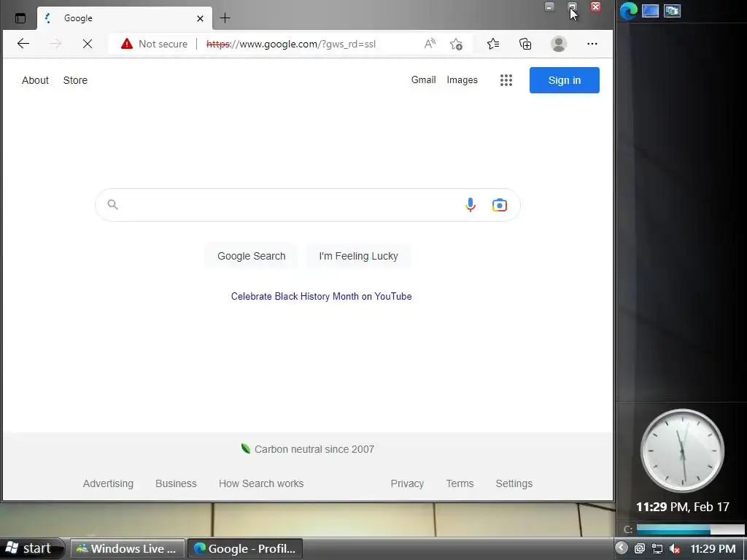Image resolution: width=747 pixels, height=560 pixels.
Task: Open Celebrate Black History Month link
Action: (x=322, y=296)
